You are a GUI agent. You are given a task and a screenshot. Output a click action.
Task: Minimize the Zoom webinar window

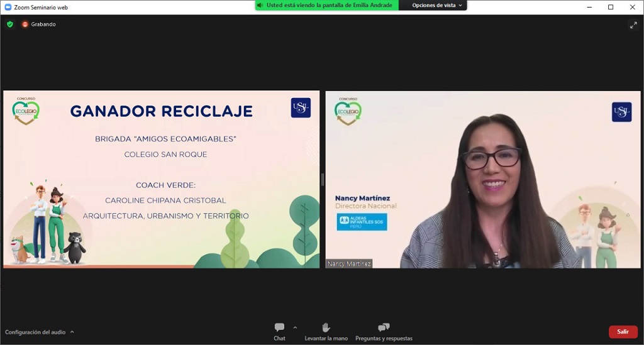click(x=587, y=7)
